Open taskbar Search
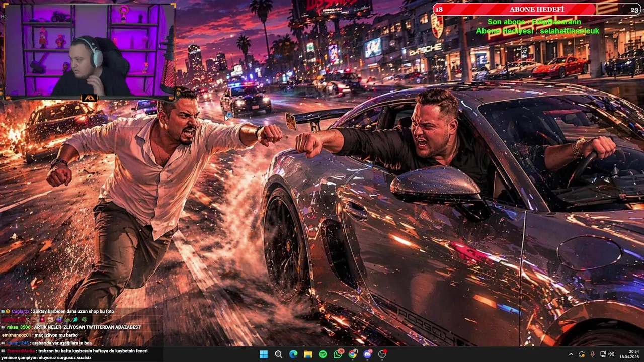This screenshot has height=362, width=644. click(278, 354)
